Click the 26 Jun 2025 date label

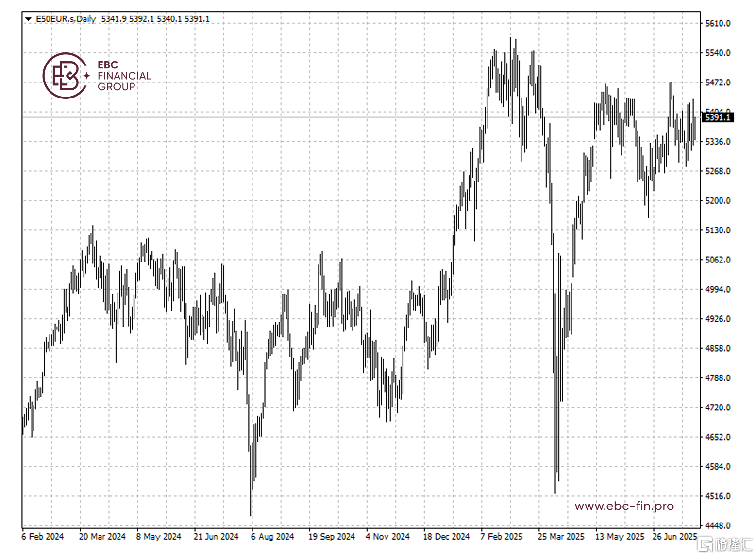[x=675, y=537]
